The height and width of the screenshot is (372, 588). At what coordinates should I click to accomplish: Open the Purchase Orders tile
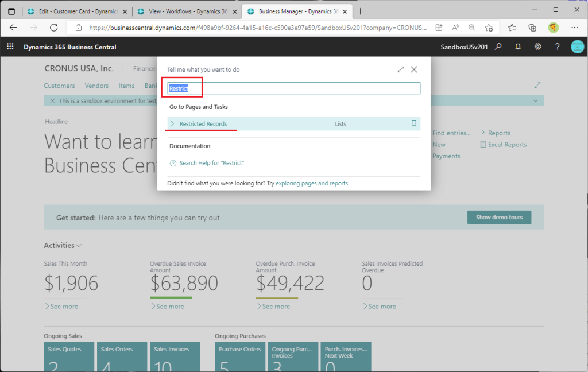coord(240,356)
